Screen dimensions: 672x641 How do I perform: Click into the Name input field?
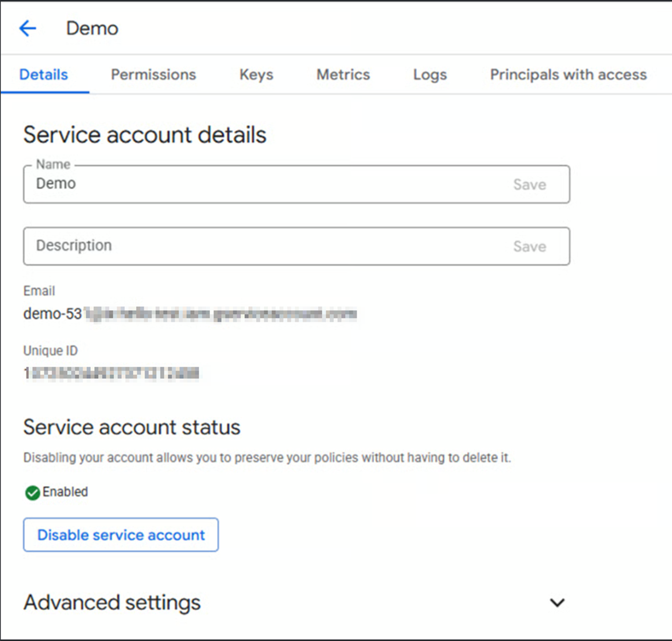[x=268, y=184]
